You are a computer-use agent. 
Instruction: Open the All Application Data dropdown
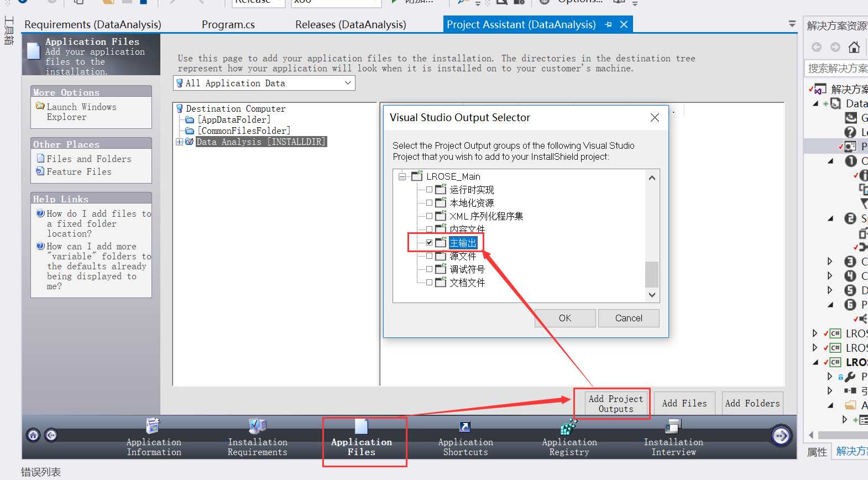[x=264, y=83]
